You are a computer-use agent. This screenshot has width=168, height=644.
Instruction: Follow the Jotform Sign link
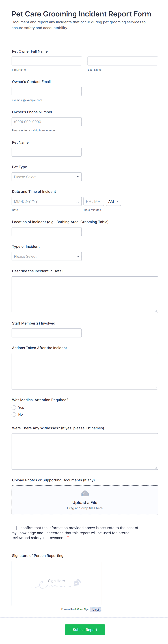coord(81,609)
